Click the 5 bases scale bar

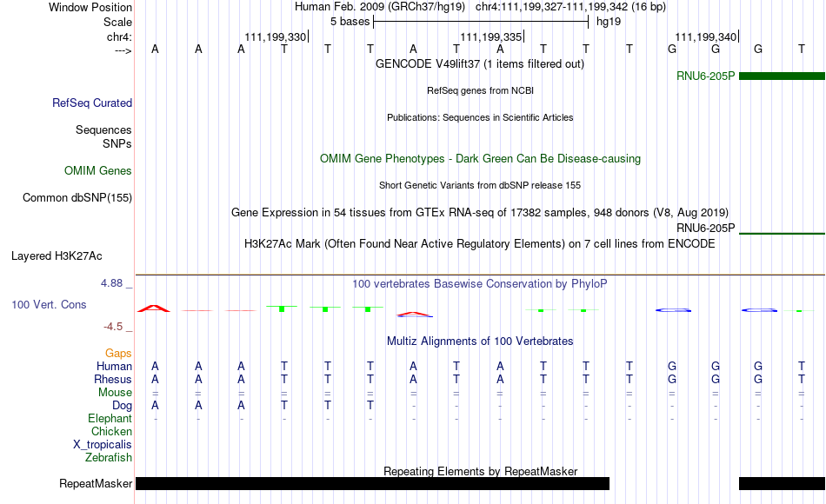tap(481, 22)
